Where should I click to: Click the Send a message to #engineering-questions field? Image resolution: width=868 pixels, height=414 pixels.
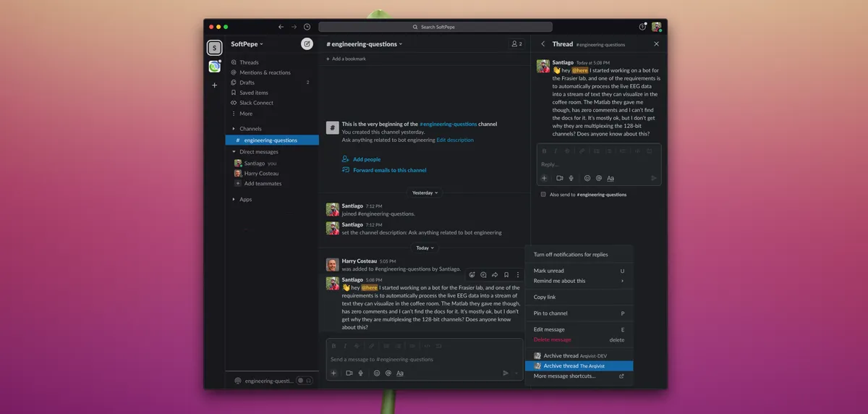coord(424,359)
